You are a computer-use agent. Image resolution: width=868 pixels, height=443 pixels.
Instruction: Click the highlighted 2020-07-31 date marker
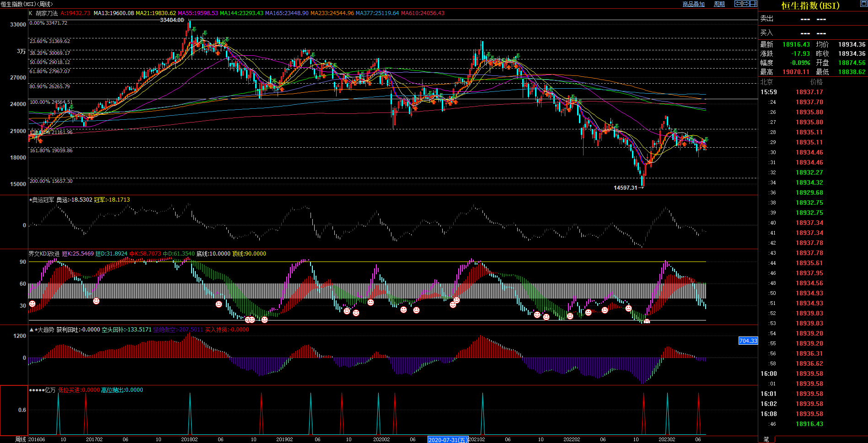448,440
